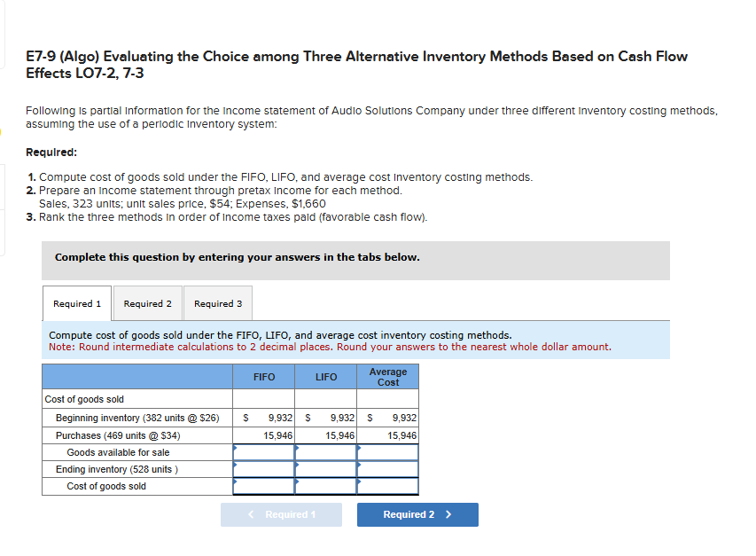The height and width of the screenshot is (556, 756).
Task: Click LIFO beginning inventory value 9,932
Action: [x=342, y=418]
